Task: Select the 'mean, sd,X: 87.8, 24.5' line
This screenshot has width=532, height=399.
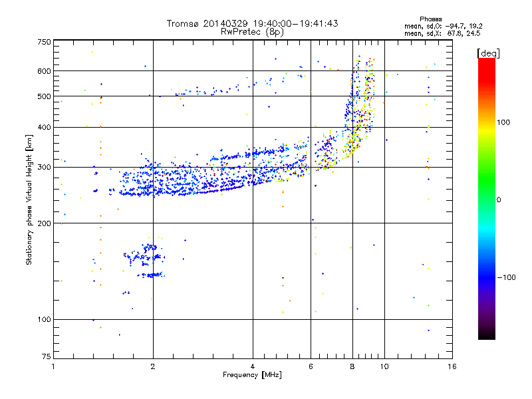Action: pyautogui.click(x=442, y=33)
